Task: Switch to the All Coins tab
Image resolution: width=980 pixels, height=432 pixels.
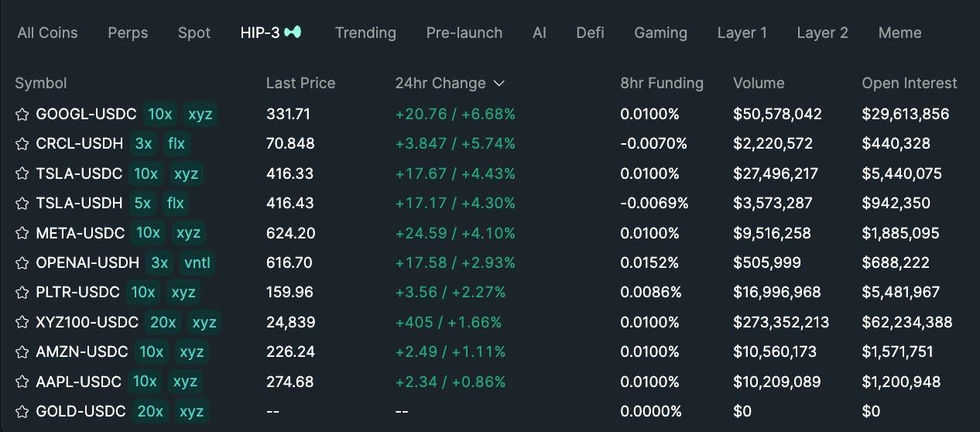Action: (47, 33)
